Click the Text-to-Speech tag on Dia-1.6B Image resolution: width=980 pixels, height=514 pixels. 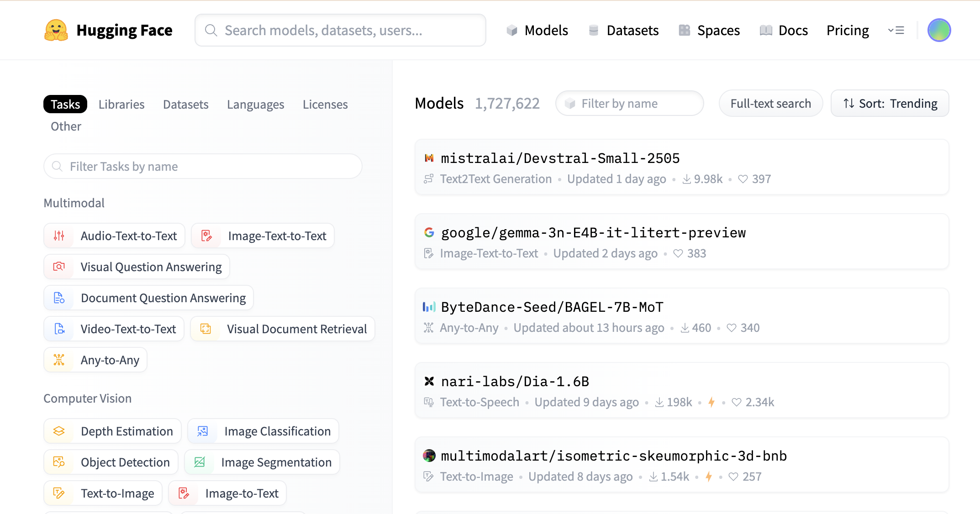click(479, 402)
